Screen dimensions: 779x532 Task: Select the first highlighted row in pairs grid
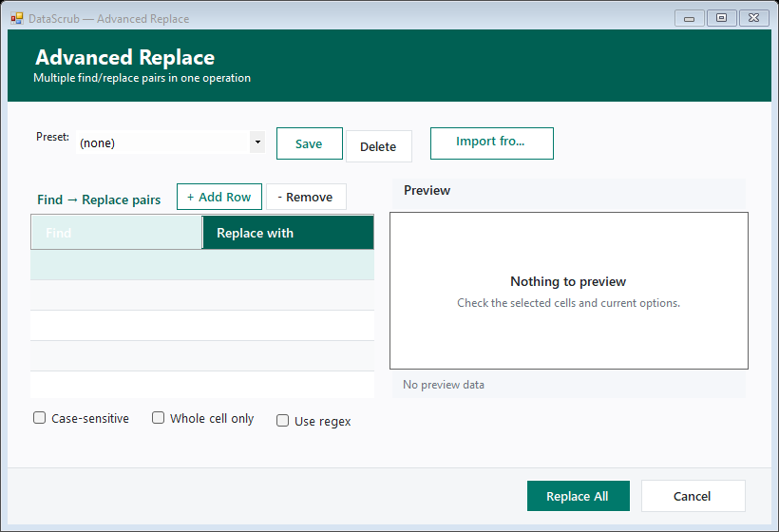[x=202, y=265]
